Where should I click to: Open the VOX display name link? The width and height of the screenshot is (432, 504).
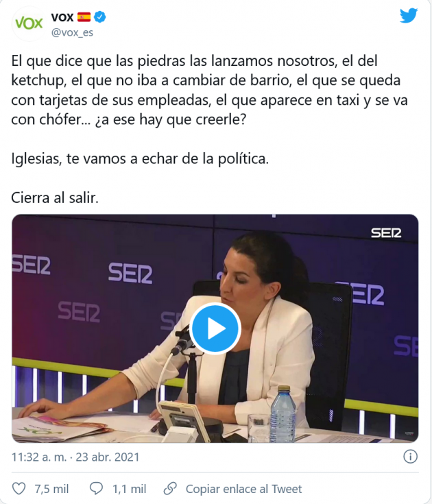pos(62,17)
